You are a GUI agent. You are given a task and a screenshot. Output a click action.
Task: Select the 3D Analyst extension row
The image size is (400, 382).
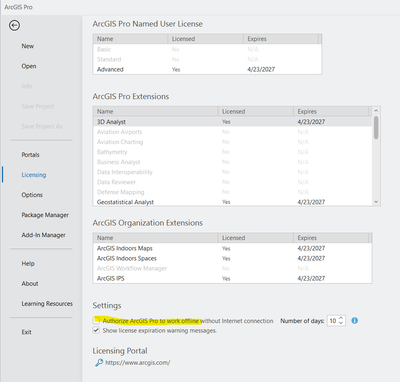[232, 122]
